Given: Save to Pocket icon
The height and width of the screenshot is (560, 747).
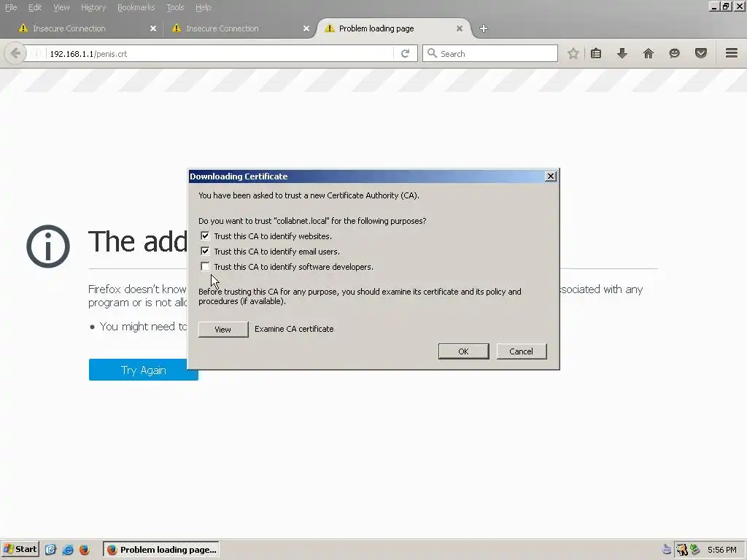Looking at the screenshot, I should (700, 53).
